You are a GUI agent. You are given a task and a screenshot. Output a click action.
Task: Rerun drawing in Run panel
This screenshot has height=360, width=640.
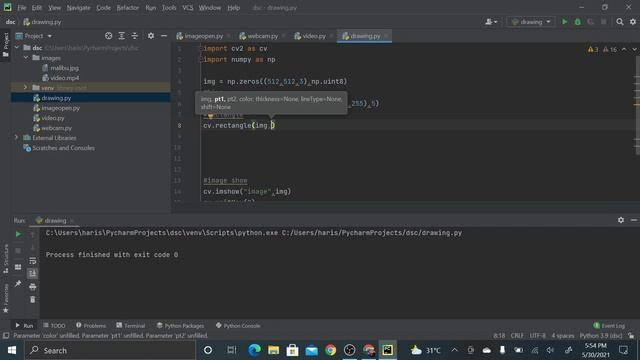click(x=18, y=234)
